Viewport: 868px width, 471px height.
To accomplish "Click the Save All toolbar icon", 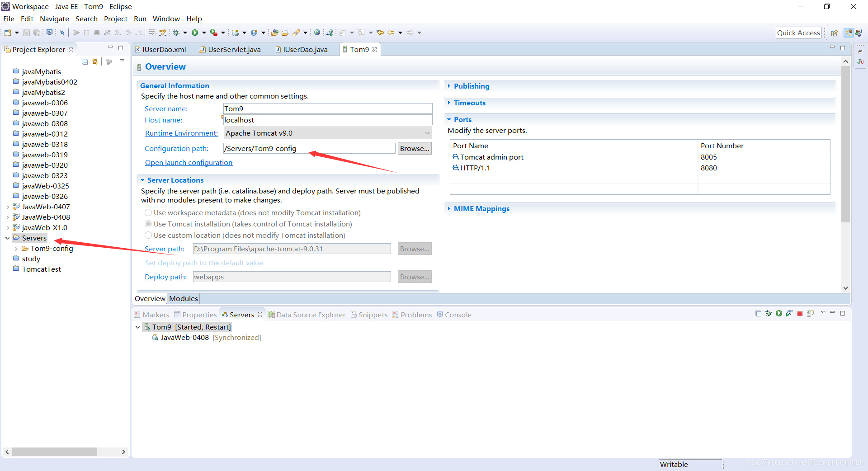I will [x=37, y=33].
